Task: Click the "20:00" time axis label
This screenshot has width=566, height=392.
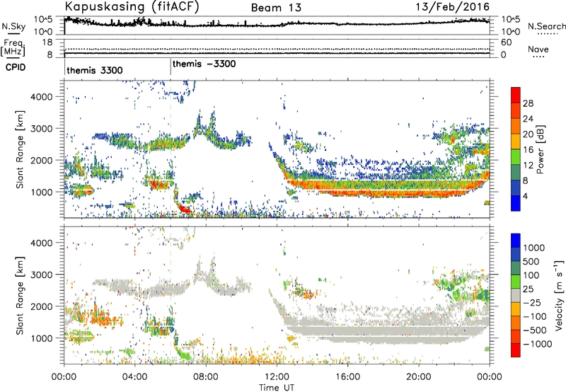Action: coord(419,377)
